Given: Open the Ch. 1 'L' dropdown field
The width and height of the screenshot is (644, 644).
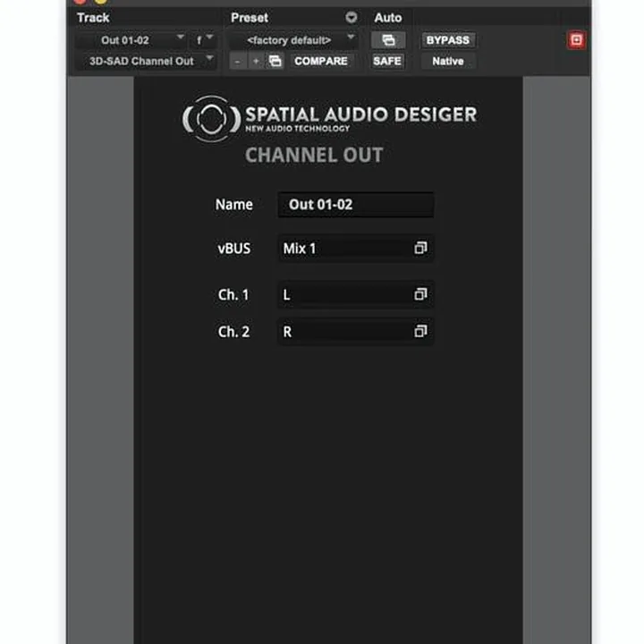Looking at the screenshot, I should click(x=355, y=294).
